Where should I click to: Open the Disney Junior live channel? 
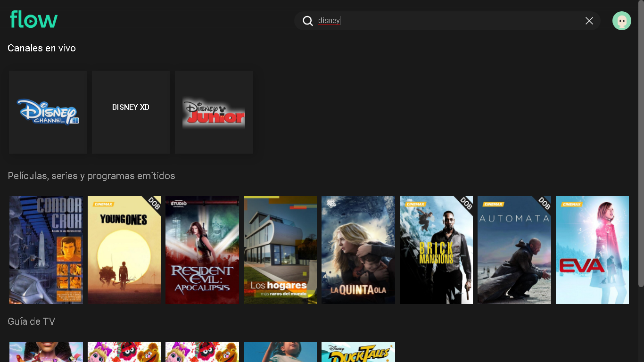coord(214,112)
